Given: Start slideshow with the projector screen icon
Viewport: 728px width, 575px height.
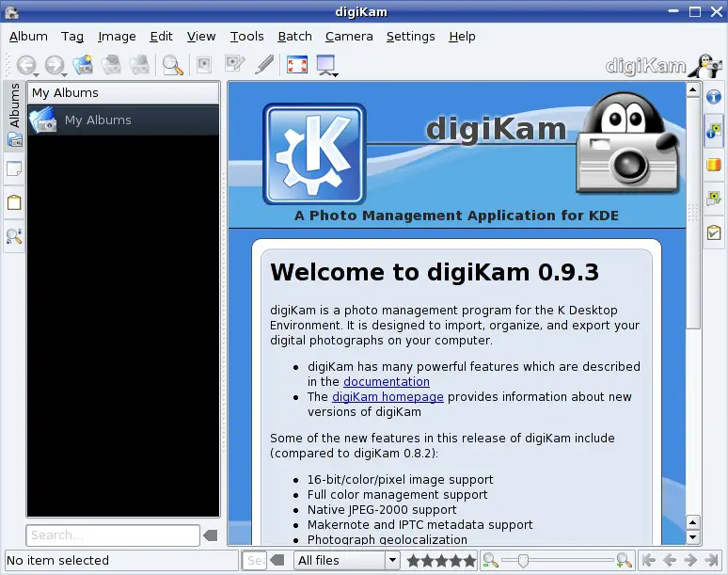Looking at the screenshot, I should coord(325,65).
